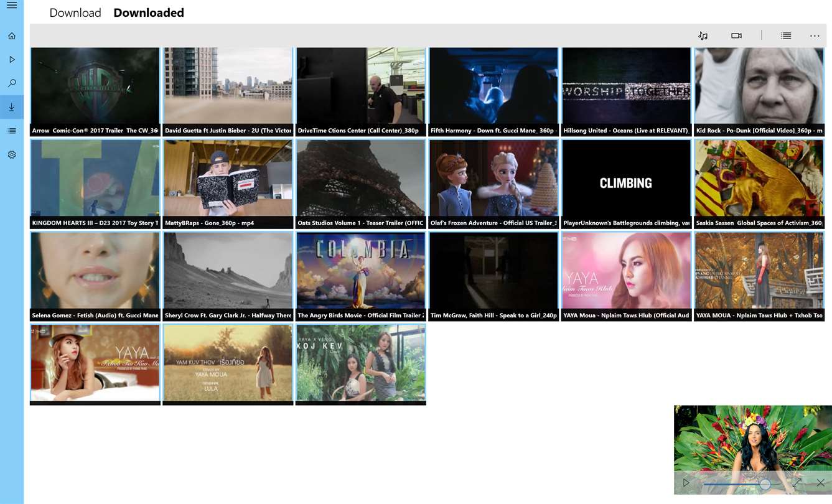Viewport: 832px width, 504px height.
Task: Open Selena Gomez - Fetish video
Action: pyautogui.click(x=95, y=277)
